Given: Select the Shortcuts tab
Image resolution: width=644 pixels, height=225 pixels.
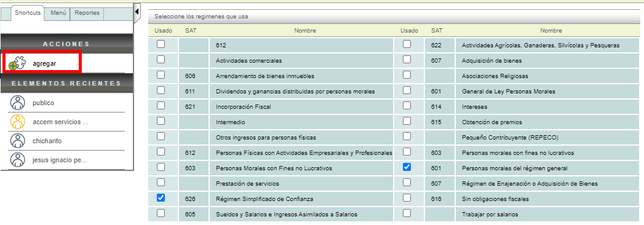Looking at the screenshot, I should (x=28, y=13).
